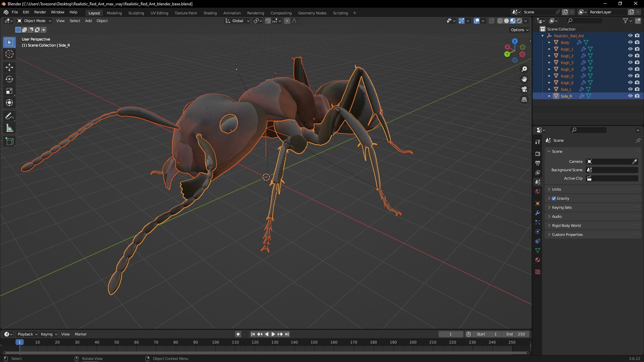This screenshot has width=644, height=362.
Task: Click the pan view hand icon
Action: (524, 79)
